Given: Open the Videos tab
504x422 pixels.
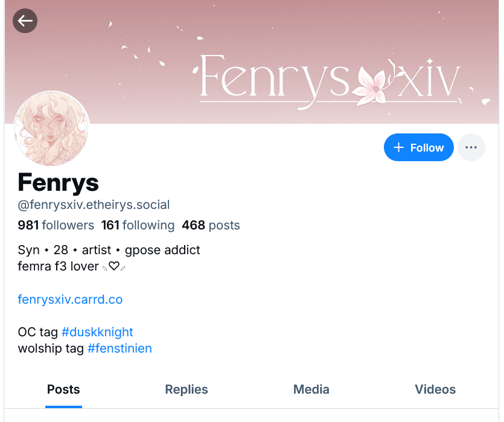Looking at the screenshot, I should [x=435, y=389].
